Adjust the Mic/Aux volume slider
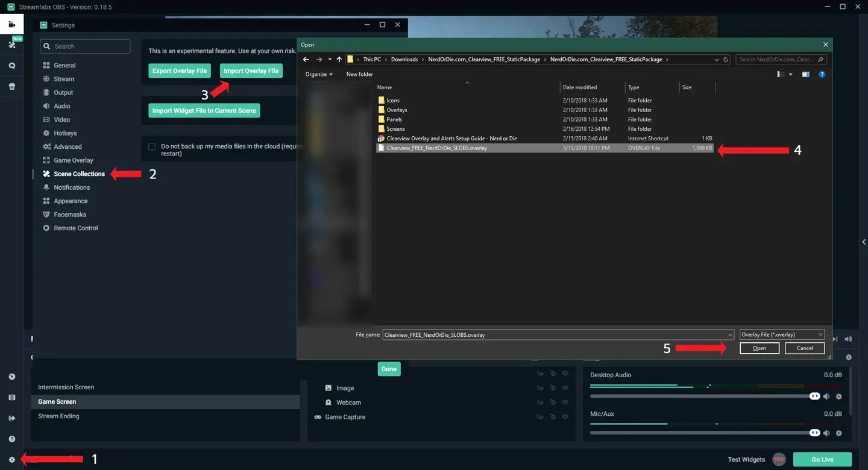868x470 pixels. [705, 433]
